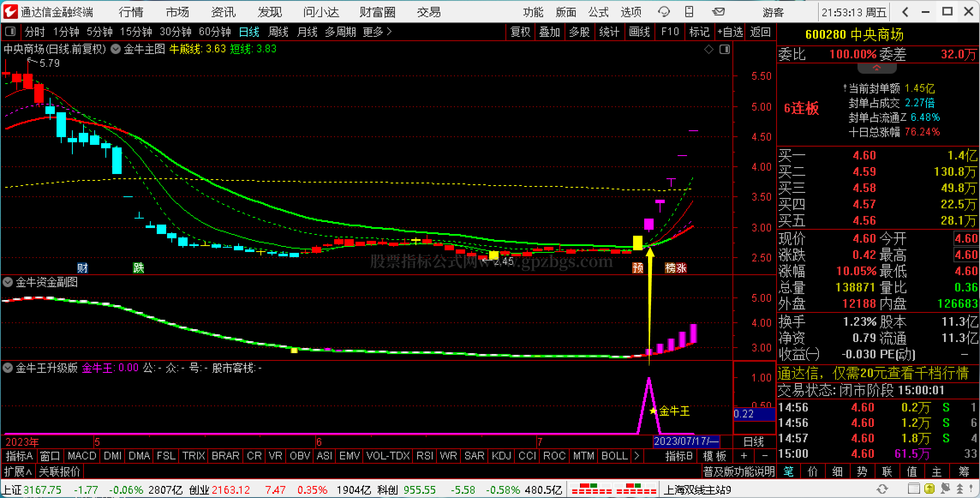This screenshot has height=498, width=980.
Task: Select the 30分钟 period
Action: 175,32
